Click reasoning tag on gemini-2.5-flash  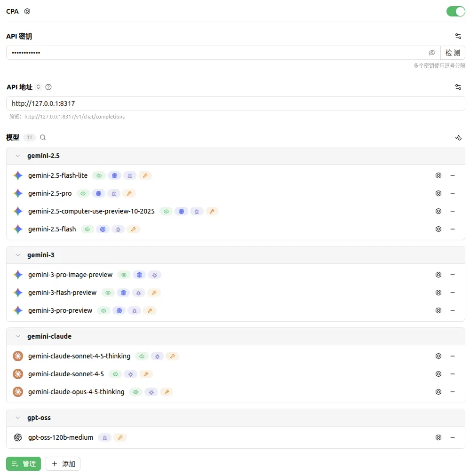tap(118, 230)
